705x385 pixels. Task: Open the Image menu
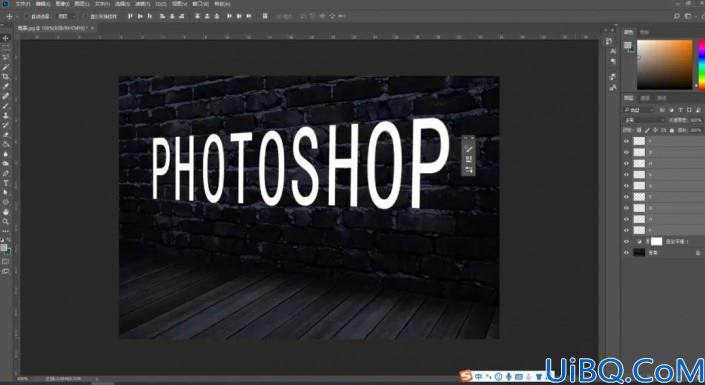pos(62,4)
